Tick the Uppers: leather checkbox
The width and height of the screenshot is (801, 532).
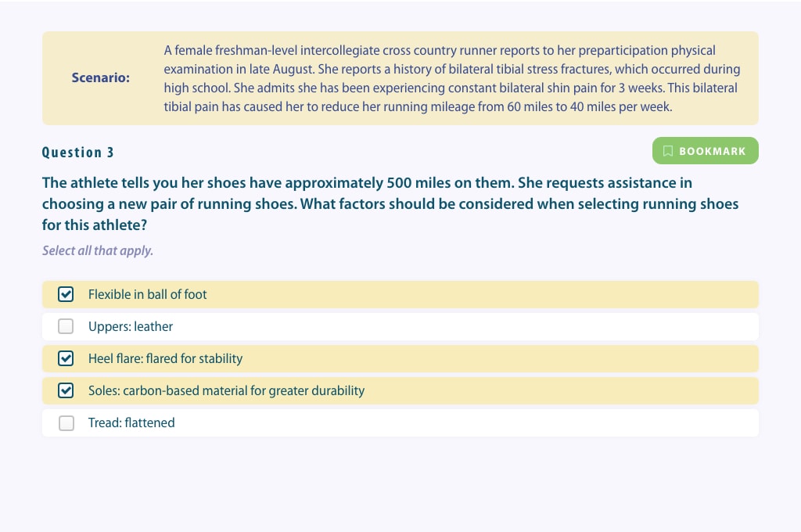(x=66, y=326)
